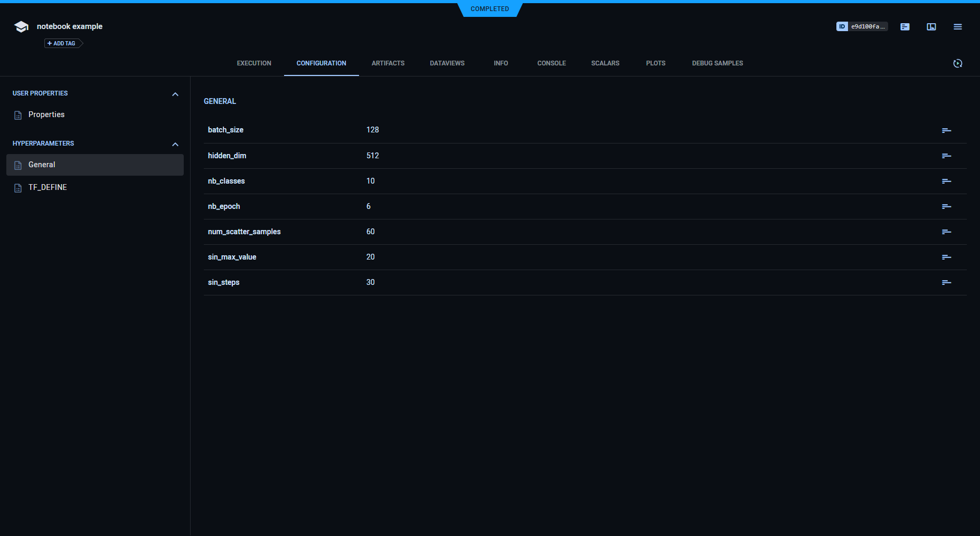Collapse the Hyperparameters section
This screenshot has height=536, width=980.
175,144
